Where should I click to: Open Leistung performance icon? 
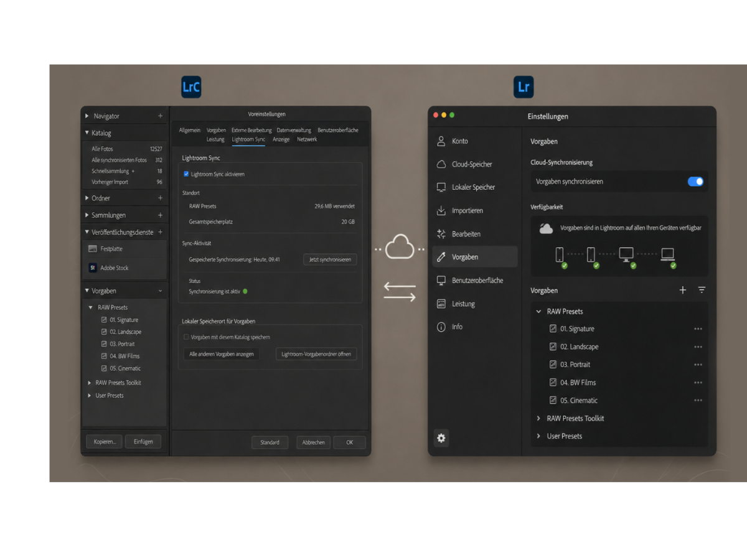coord(441,304)
